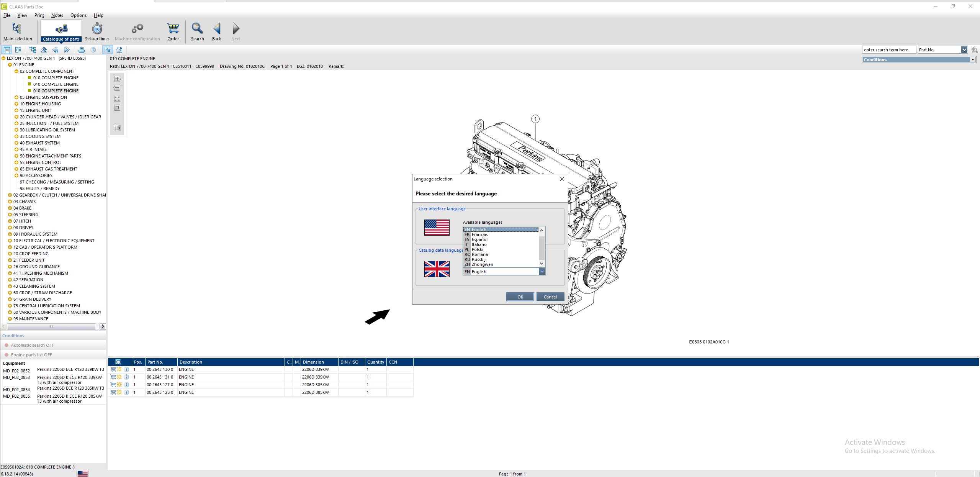Open the Options menu
Image resolution: width=980 pixels, height=477 pixels.
(x=78, y=15)
